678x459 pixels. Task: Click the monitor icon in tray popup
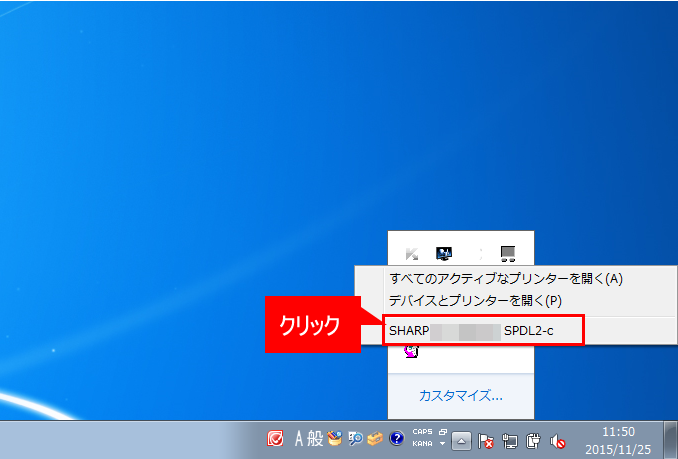click(x=444, y=252)
